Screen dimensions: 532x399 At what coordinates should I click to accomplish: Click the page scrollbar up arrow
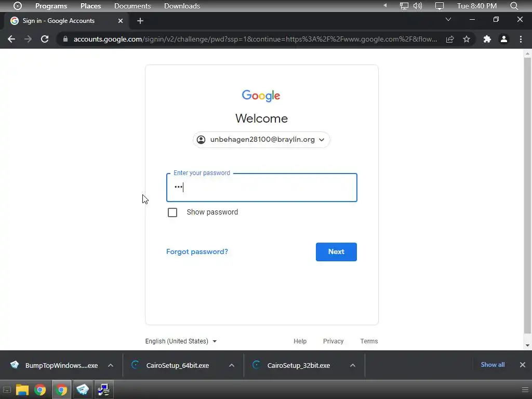tap(528, 54)
